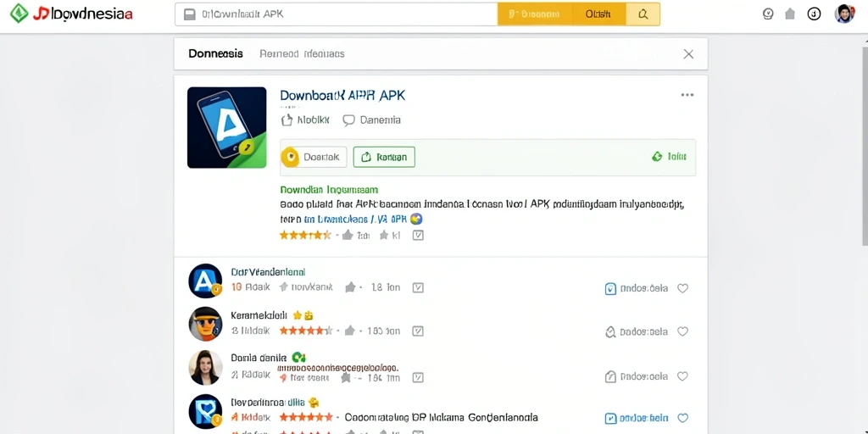868x434 pixels.
Task: Toggle the checkbox icon on main card rating row
Action: [x=419, y=236]
